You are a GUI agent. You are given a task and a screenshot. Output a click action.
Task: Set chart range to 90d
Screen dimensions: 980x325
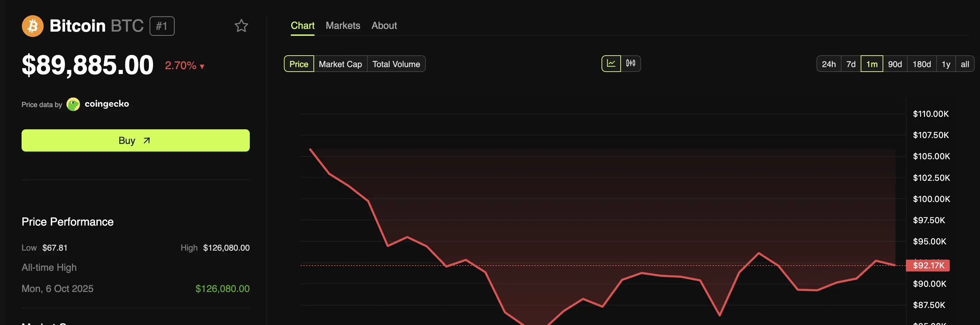[895, 64]
